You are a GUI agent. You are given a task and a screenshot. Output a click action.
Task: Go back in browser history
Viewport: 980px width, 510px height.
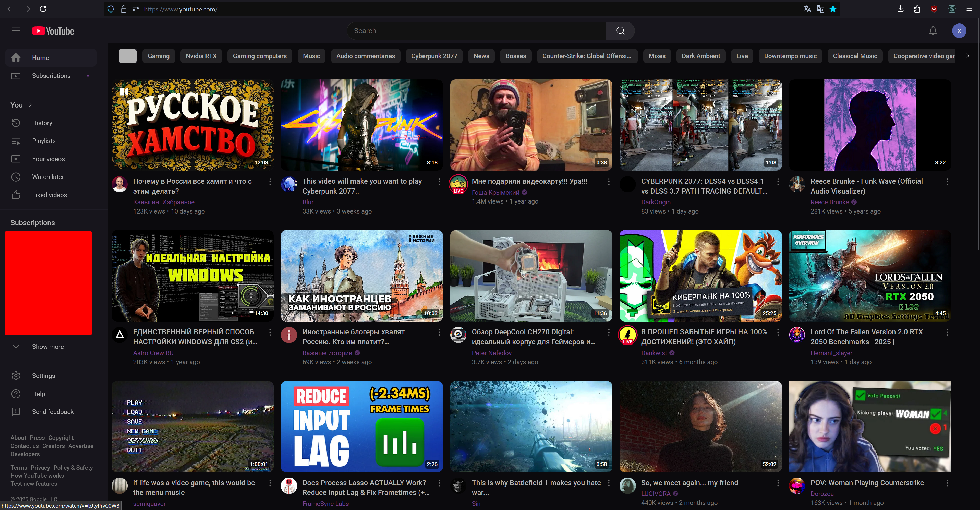[10, 9]
